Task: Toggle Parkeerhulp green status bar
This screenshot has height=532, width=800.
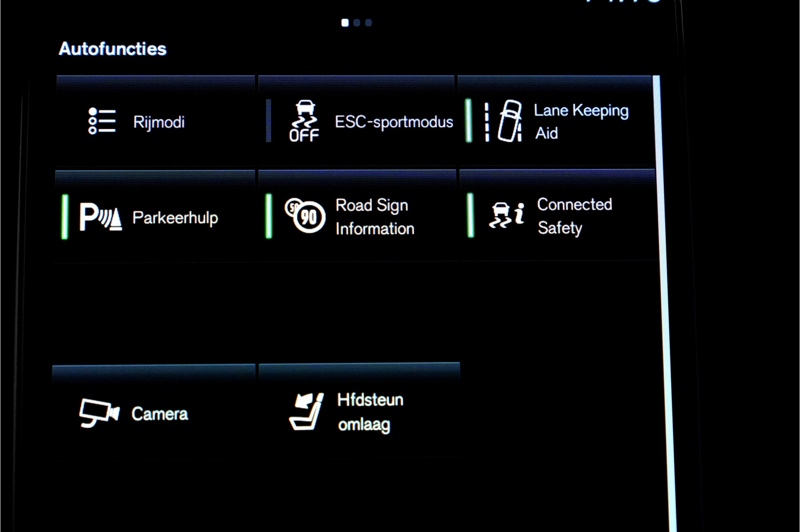Action: click(65, 217)
